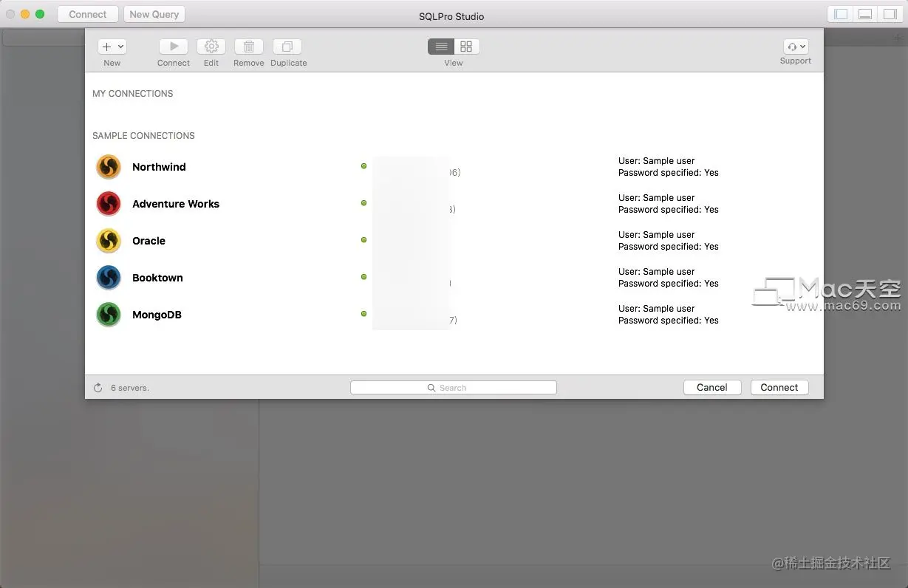
Task: Click the Adventure Works green status dot
Action: pos(363,203)
